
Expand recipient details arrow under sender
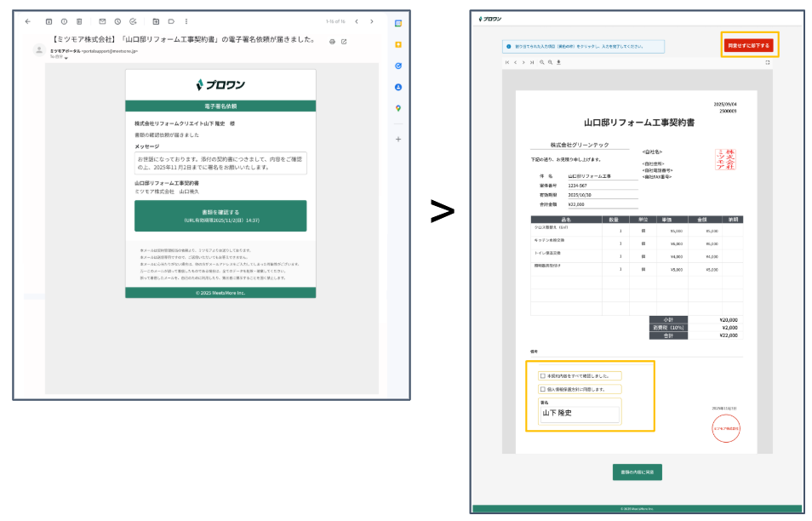(x=66, y=58)
